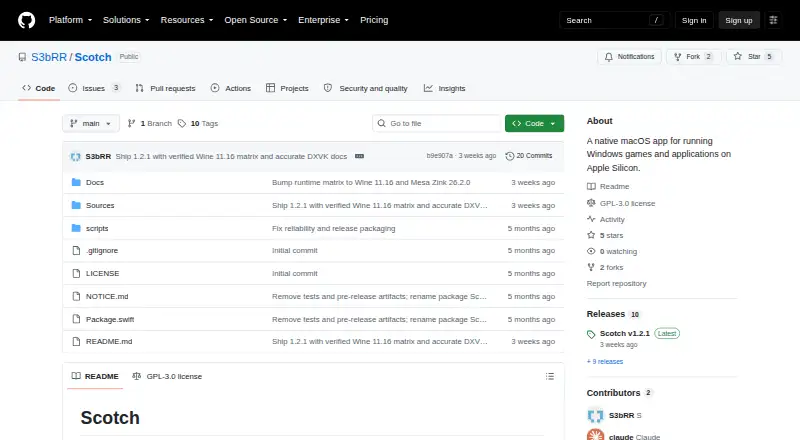View the 1 Branch link
This screenshot has height=440, width=800.
[149, 124]
